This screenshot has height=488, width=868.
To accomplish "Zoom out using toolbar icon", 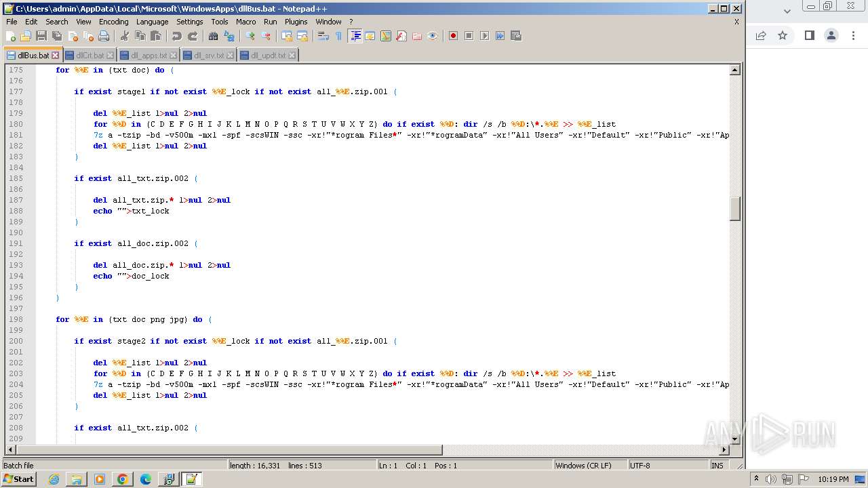I will pos(265,36).
